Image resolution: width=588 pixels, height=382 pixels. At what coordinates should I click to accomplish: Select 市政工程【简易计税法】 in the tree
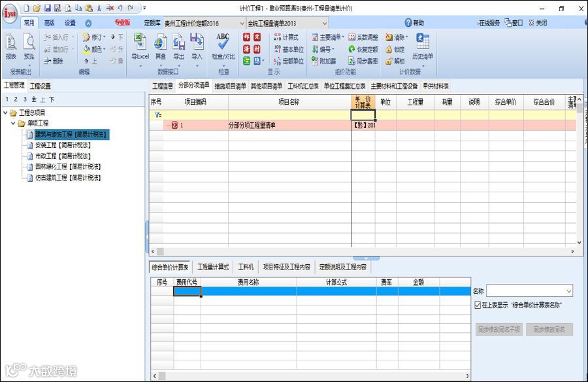[x=63, y=156]
